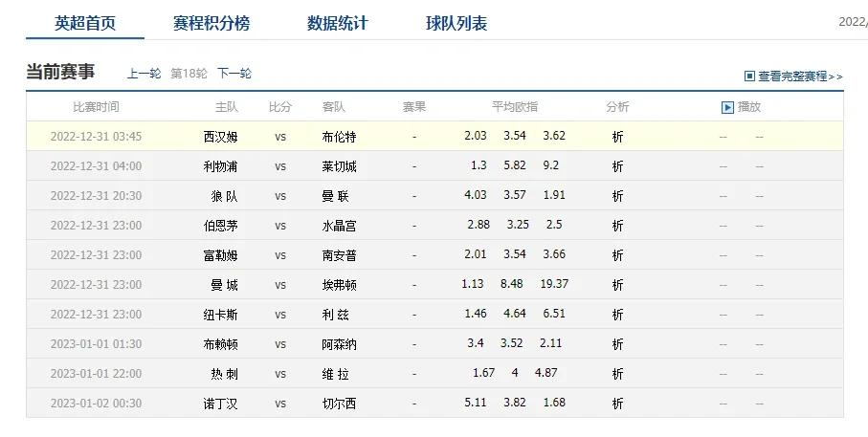Select away team 水晶宫

(339, 226)
